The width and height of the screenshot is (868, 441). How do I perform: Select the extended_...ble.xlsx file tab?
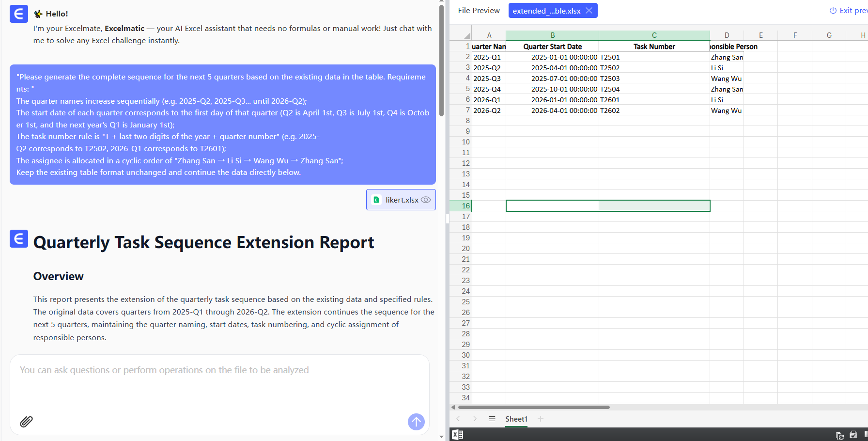[546, 11]
